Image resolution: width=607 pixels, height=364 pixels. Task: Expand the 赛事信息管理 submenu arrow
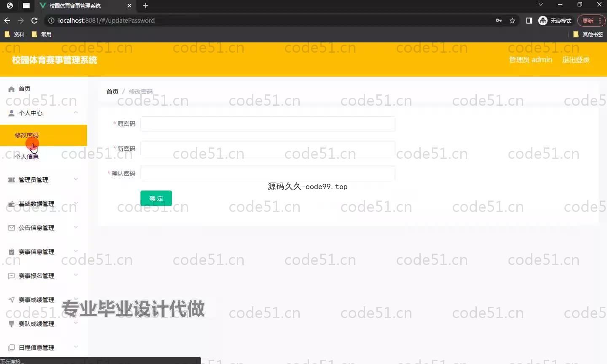coord(76,251)
